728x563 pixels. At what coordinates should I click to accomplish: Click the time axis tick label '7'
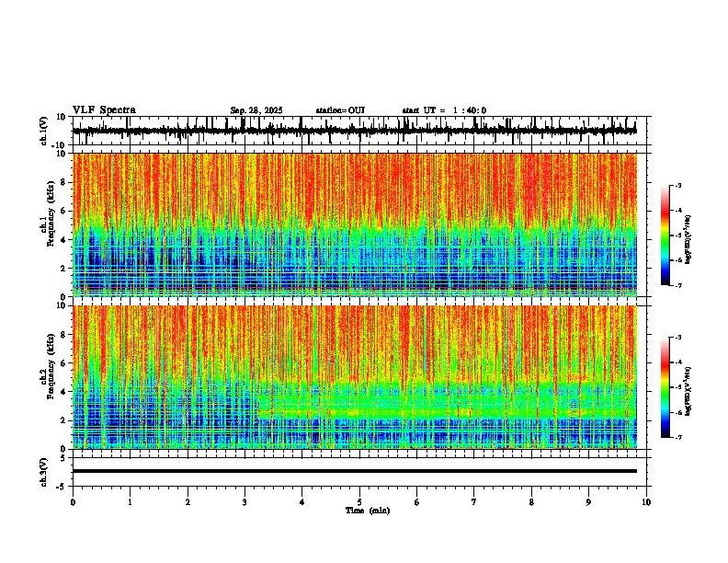[474, 502]
